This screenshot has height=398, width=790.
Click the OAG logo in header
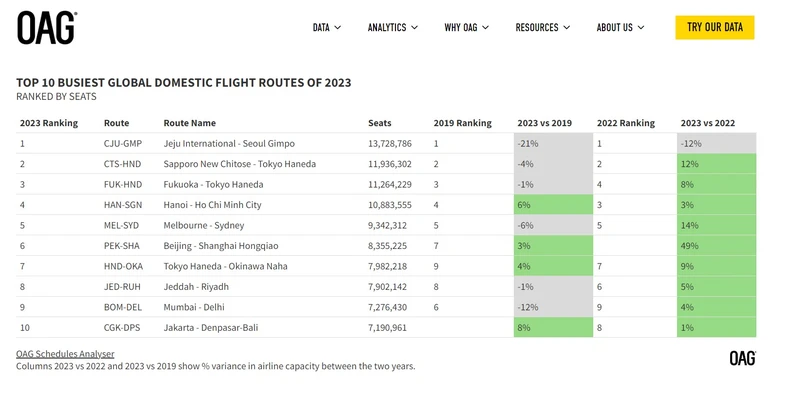pyautogui.click(x=47, y=28)
